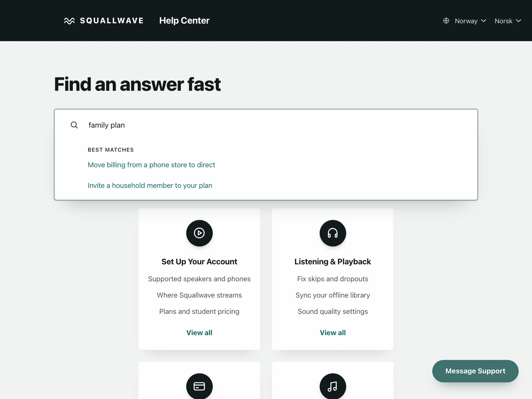Click the 'BEST MATCHES' label
This screenshot has height=399, width=532.
pyautogui.click(x=111, y=150)
